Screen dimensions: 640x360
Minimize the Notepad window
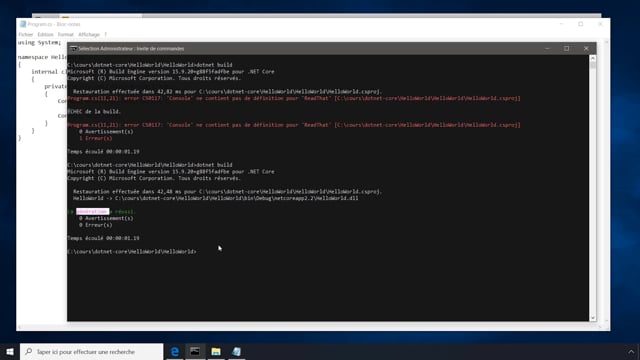pyautogui.click(x=561, y=24)
